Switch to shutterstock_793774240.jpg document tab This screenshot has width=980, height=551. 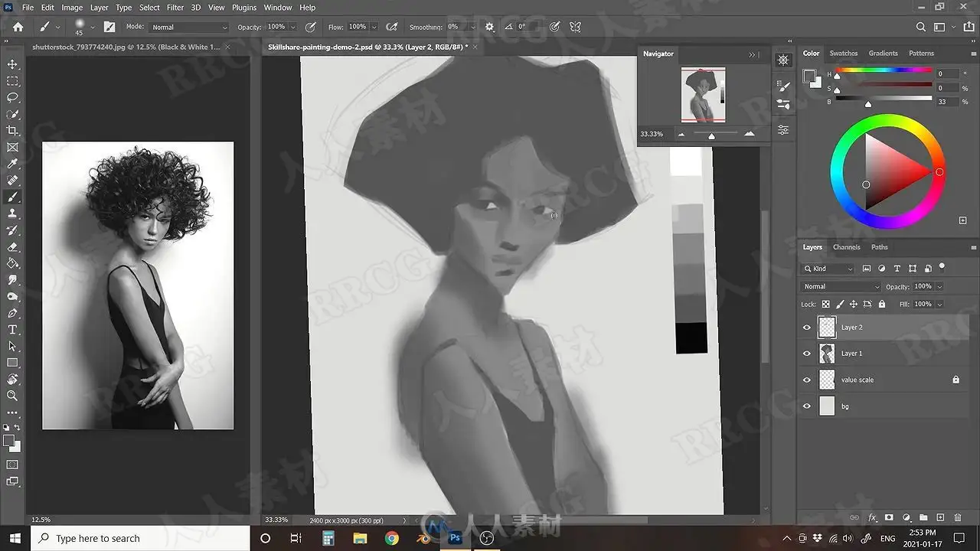pos(126,47)
